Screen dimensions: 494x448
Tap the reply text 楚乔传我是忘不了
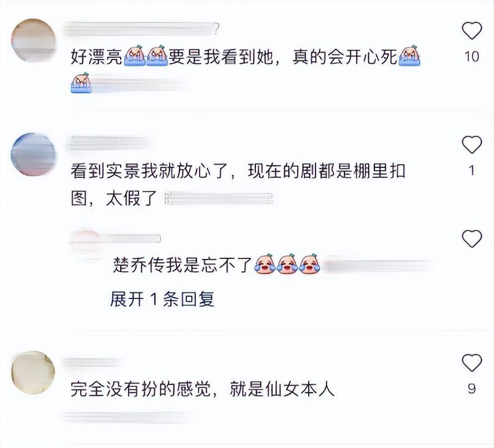pos(182,265)
